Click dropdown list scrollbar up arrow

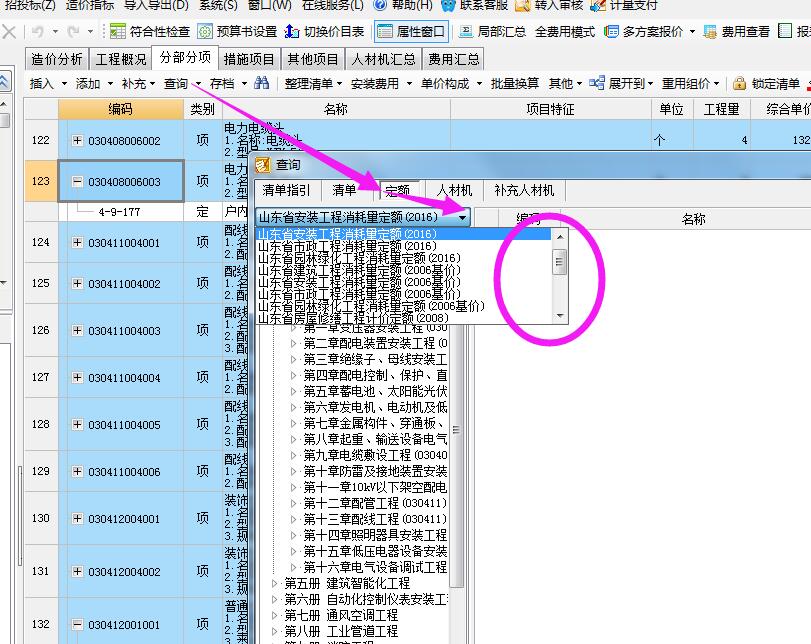(x=560, y=237)
